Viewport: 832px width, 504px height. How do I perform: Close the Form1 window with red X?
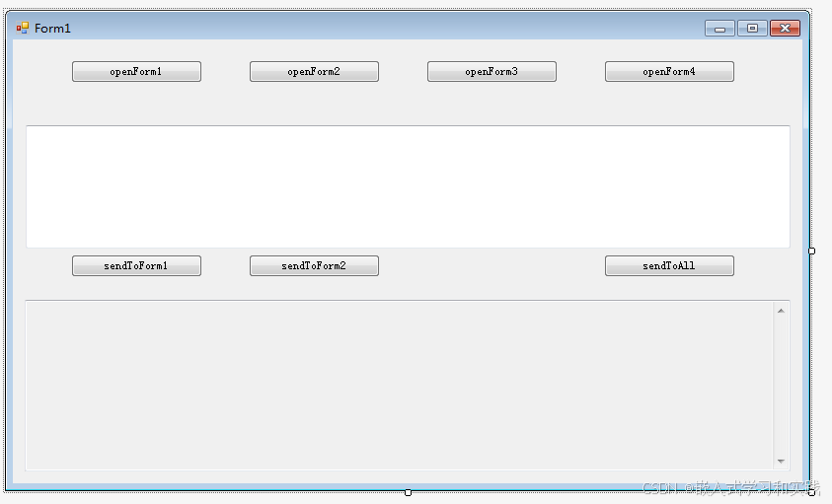(785, 29)
